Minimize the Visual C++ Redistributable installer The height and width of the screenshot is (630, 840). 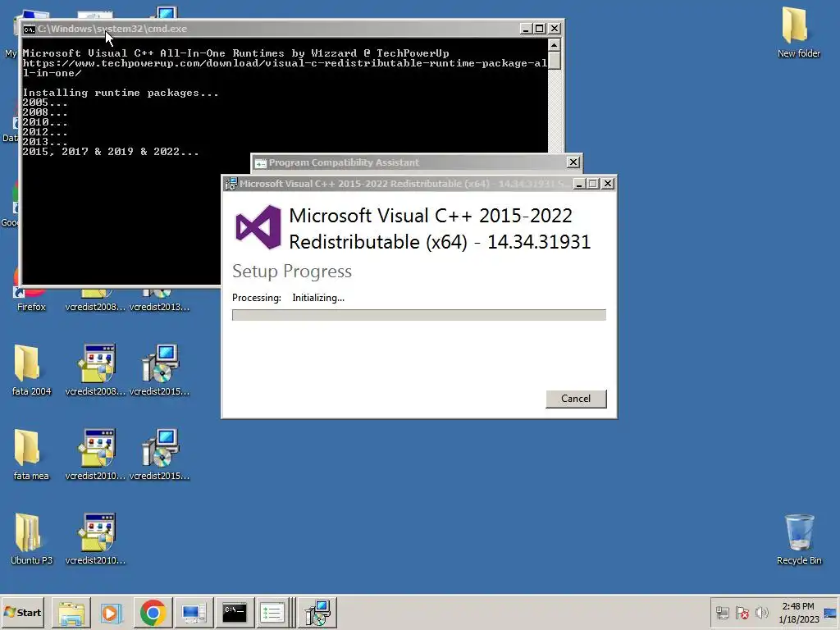coord(578,184)
